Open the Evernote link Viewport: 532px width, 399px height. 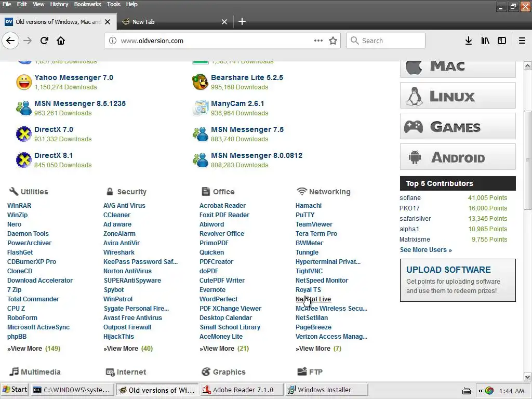click(x=212, y=290)
